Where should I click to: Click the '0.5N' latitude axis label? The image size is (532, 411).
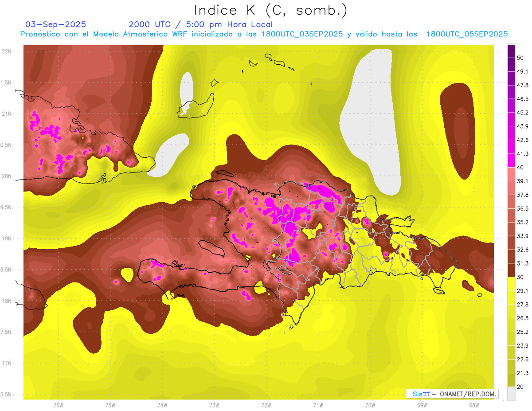7,145
